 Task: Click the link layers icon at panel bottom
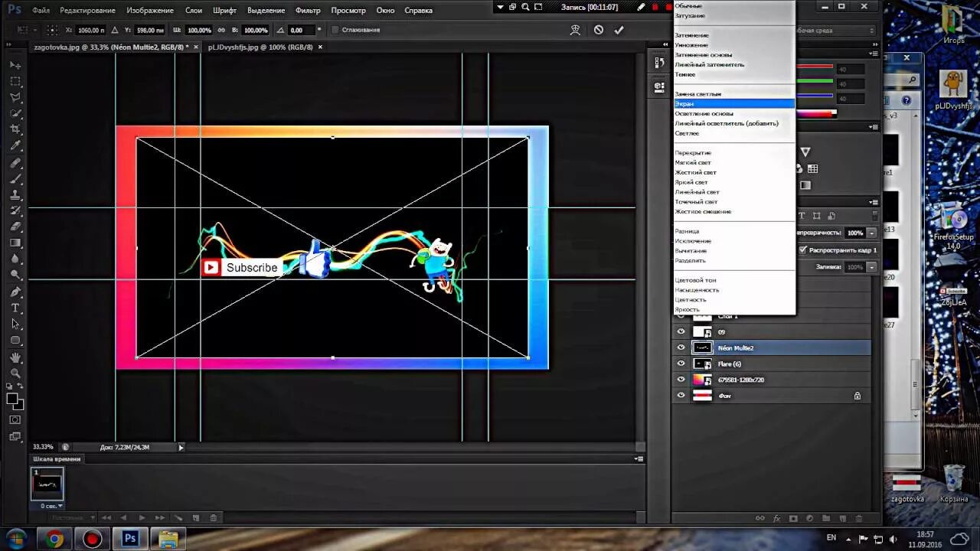coord(759,519)
